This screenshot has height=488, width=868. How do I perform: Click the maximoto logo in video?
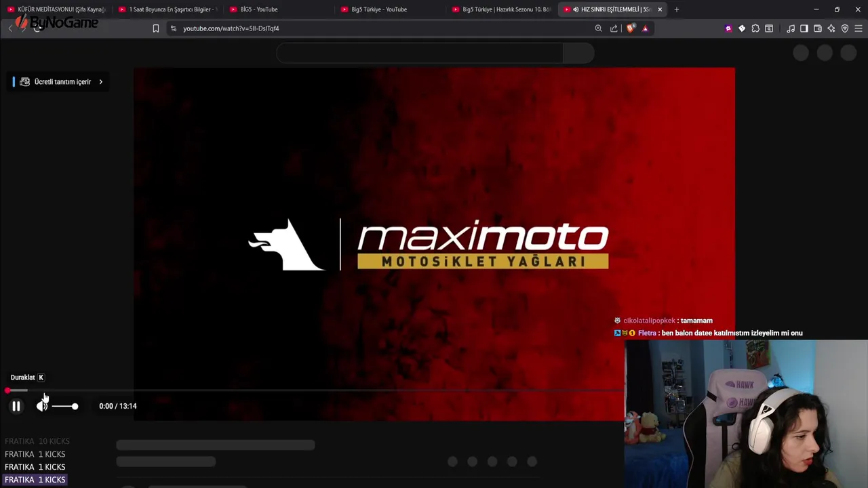click(429, 245)
